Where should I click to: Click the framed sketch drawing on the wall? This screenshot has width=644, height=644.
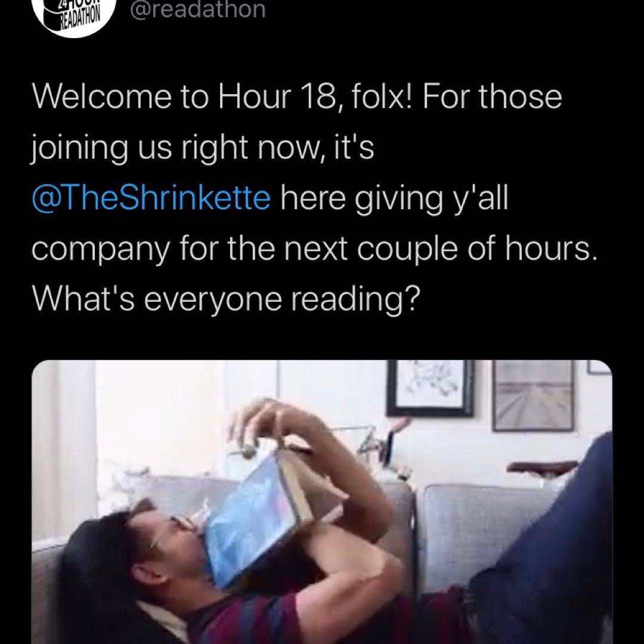click(430, 388)
